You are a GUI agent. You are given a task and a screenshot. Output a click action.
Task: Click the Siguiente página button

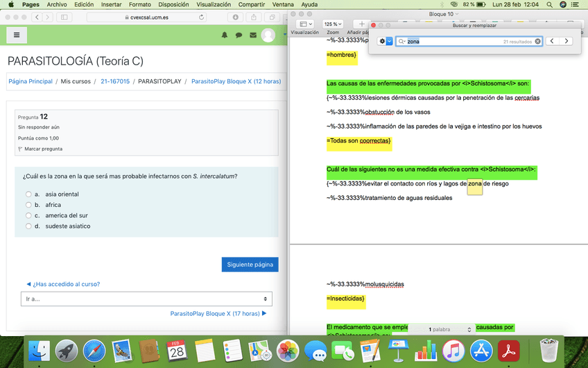[250, 265]
